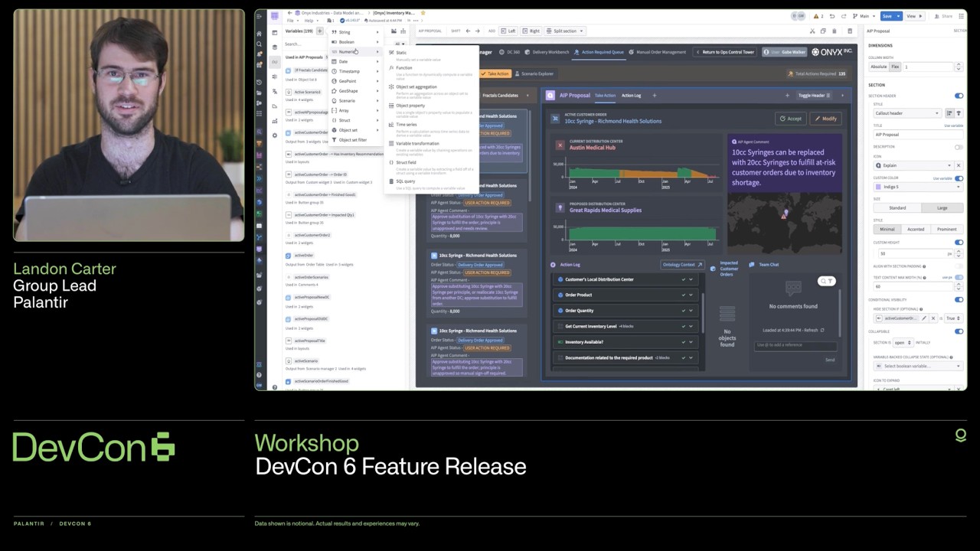Click the Team Chat message input box

pos(795,345)
